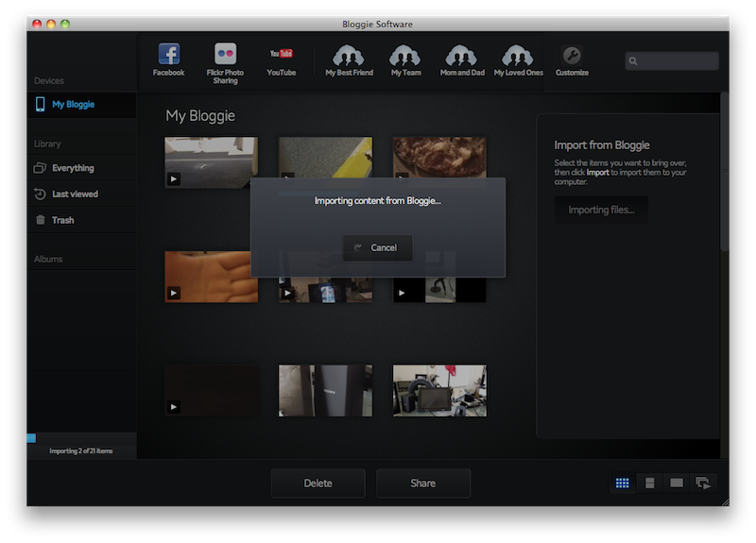Image resolution: width=756 pixels, height=543 pixels.
Task: Click Importing 2 of 21 items status
Action: point(81,451)
